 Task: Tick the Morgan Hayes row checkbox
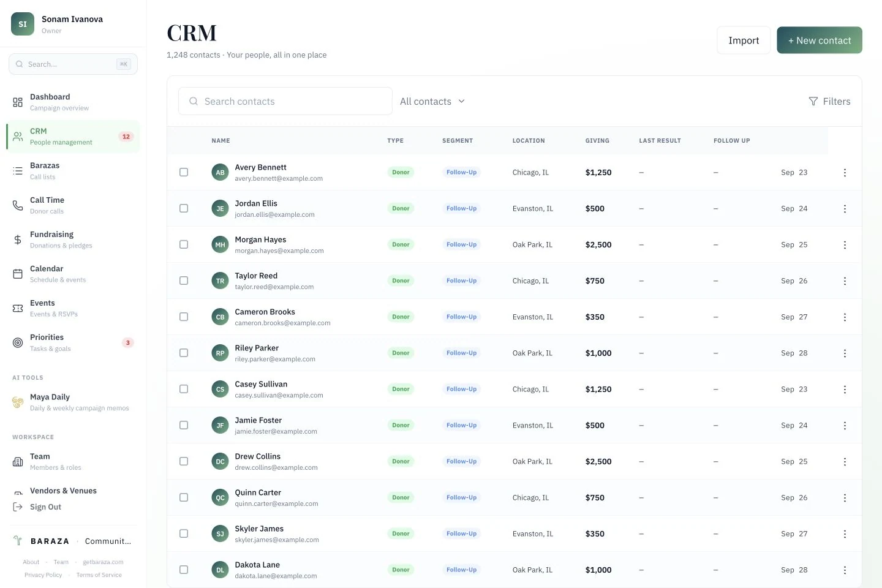pos(184,244)
